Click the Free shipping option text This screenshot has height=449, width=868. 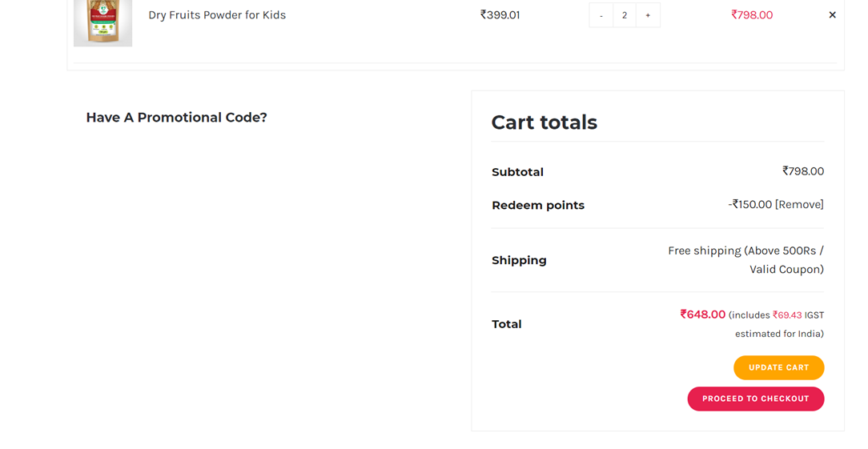point(745,259)
